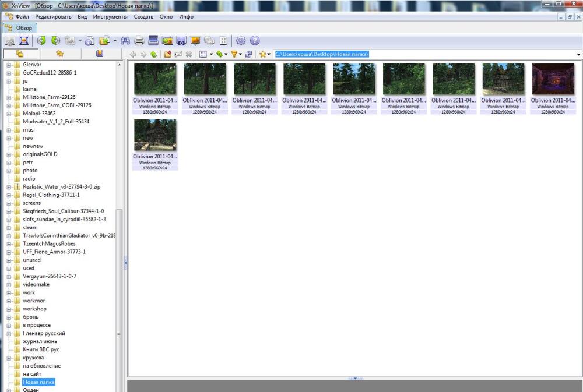Click the help question mark icon

click(x=255, y=41)
